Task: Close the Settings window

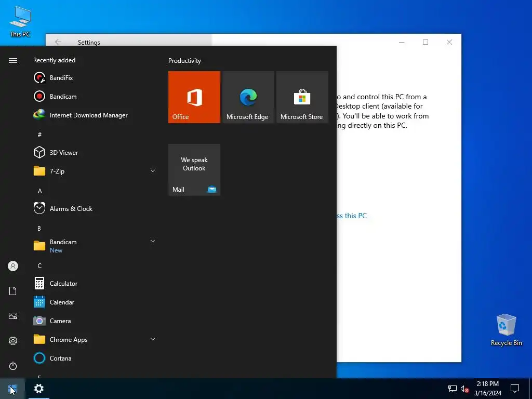Action: (449, 42)
